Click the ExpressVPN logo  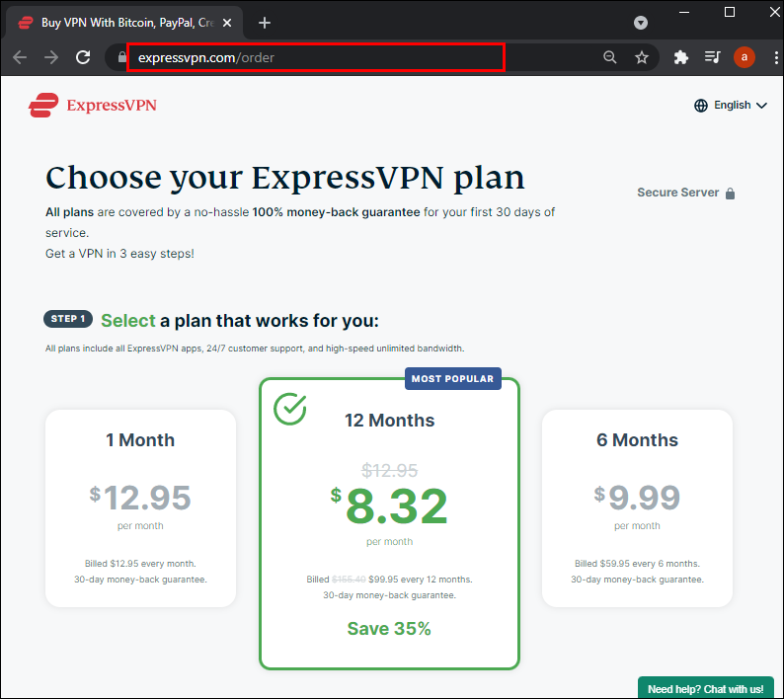click(x=93, y=105)
